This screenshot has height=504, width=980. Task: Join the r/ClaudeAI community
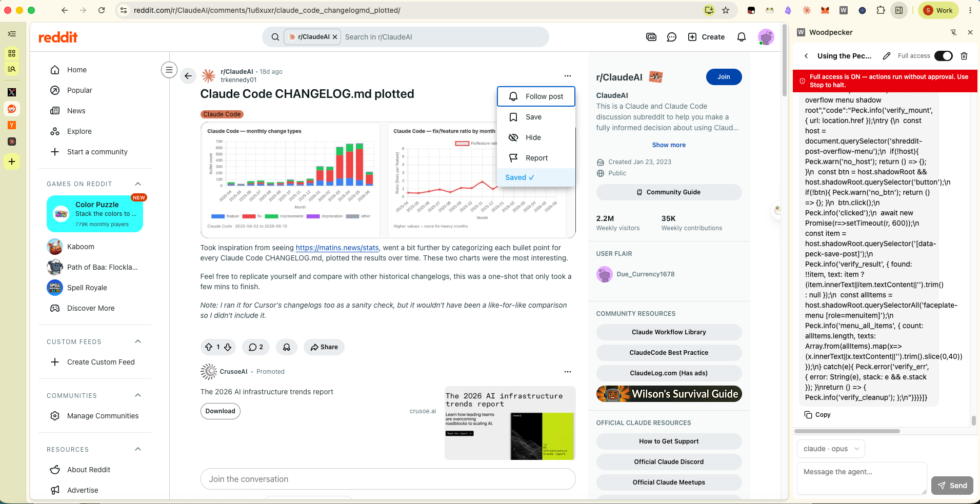(724, 77)
